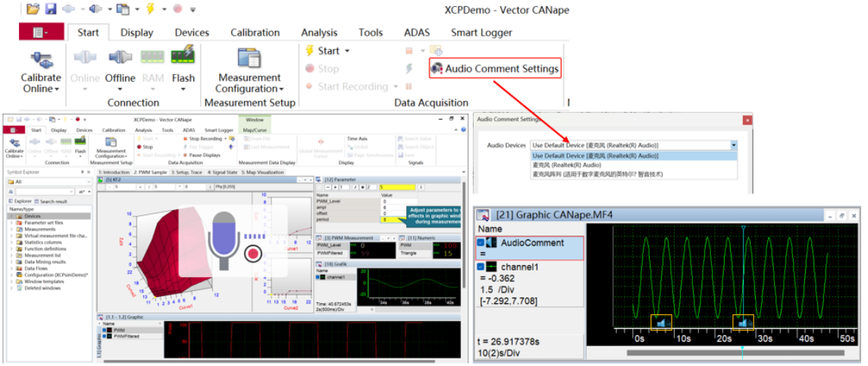
Task: Click the Audio Comment Settings button
Action: coord(496,69)
